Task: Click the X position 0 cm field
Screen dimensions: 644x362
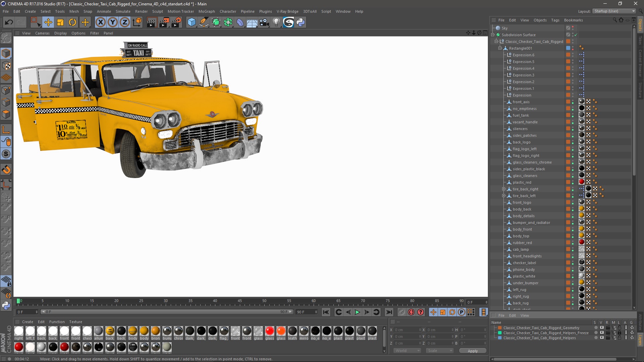Action: point(408,330)
